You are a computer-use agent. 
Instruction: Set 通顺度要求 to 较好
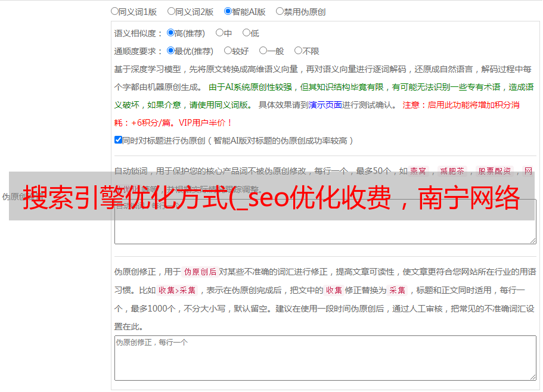tap(228, 51)
